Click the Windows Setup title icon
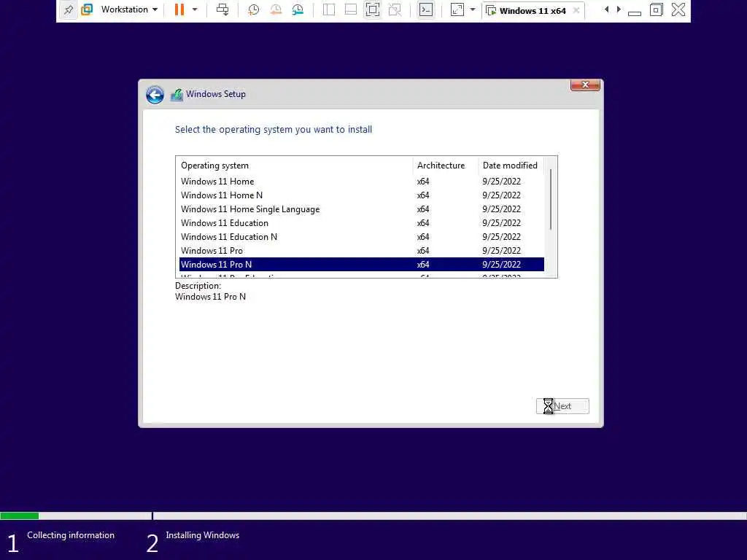 pyautogui.click(x=177, y=94)
